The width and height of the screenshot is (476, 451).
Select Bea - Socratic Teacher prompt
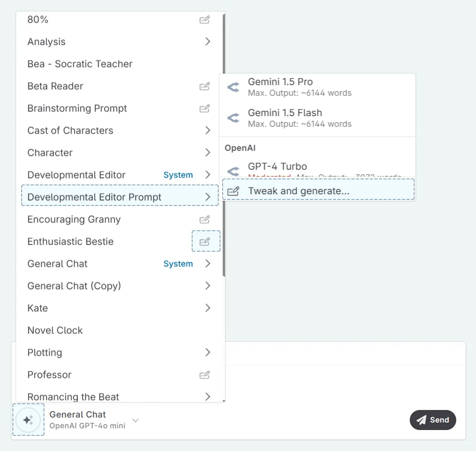click(80, 64)
